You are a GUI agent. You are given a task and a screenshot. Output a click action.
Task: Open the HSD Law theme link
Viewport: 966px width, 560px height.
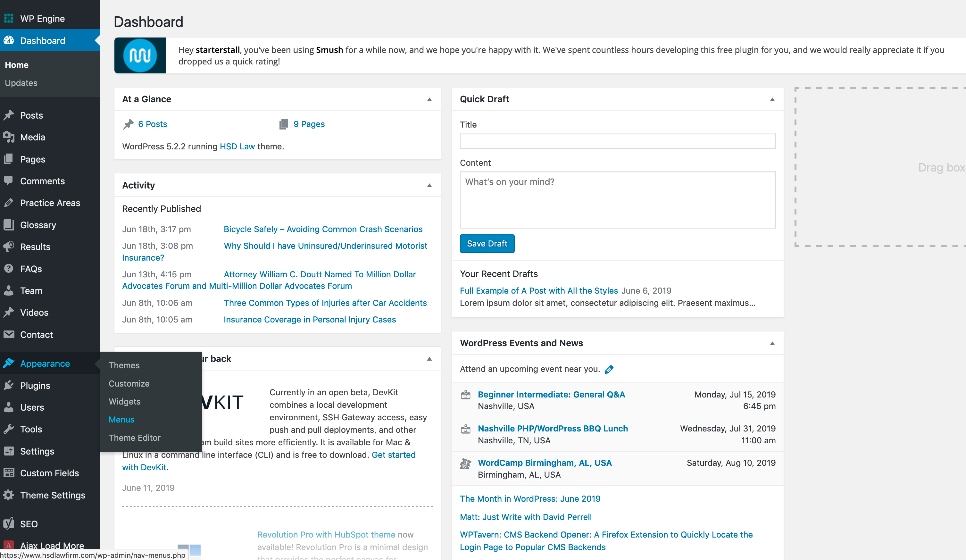[237, 146]
